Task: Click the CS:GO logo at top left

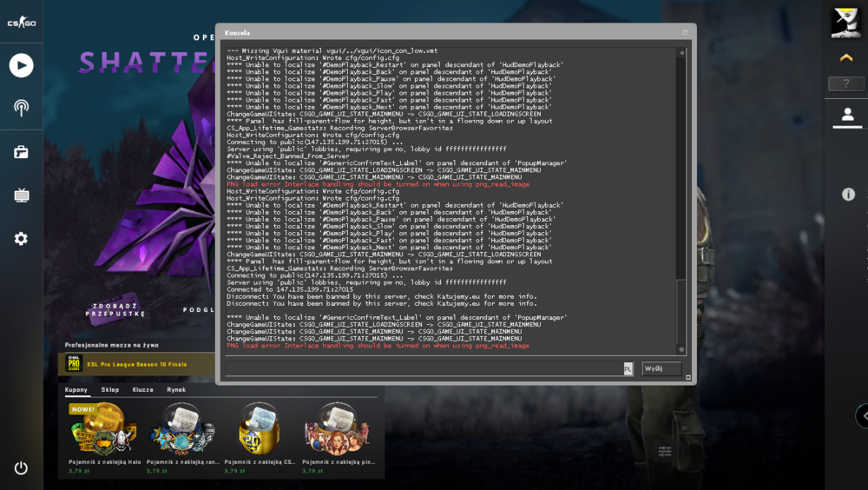Action: pyautogui.click(x=22, y=23)
